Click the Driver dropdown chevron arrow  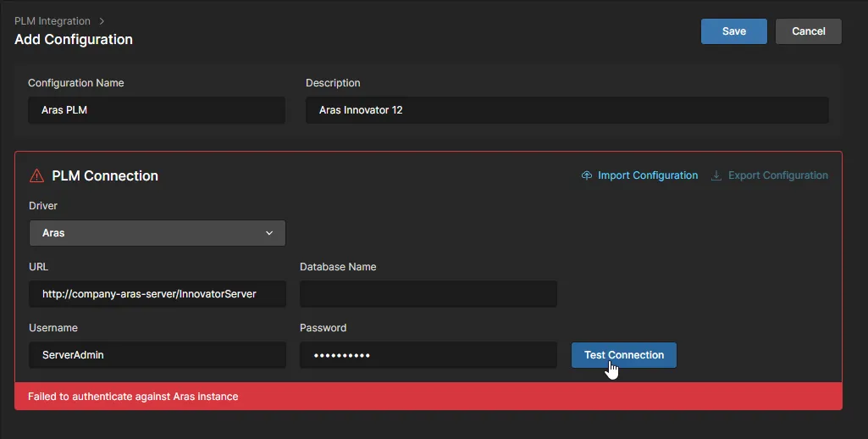tap(269, 233)
